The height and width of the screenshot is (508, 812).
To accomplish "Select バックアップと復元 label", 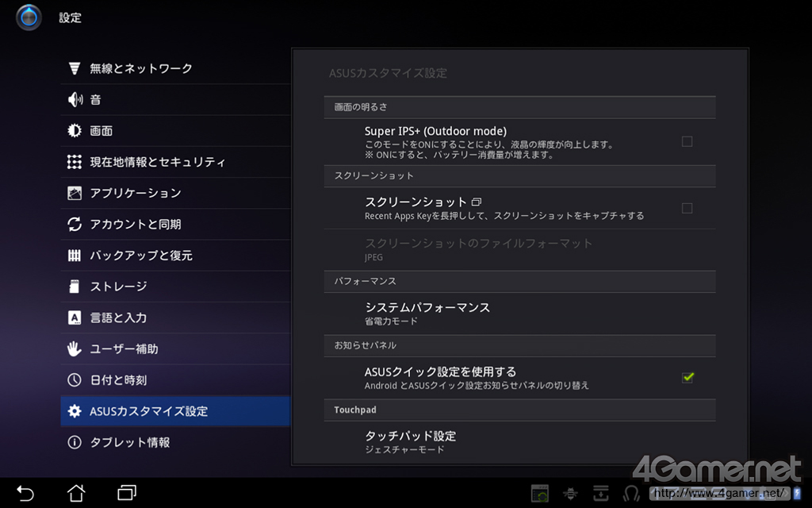I will tap(141, 255).
